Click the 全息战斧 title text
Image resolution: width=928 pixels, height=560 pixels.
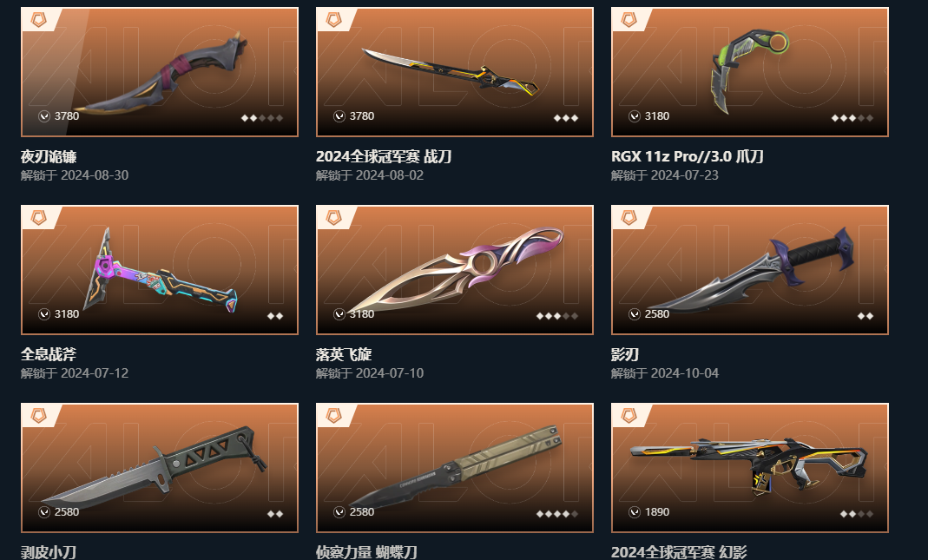pos(49,354)
